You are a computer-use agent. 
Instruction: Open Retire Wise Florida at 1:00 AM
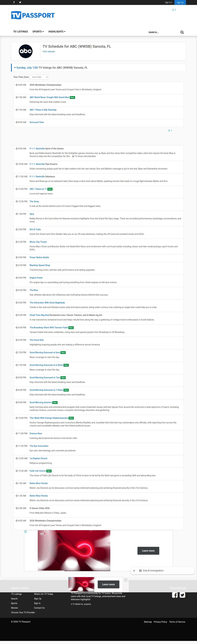point(38,483)
